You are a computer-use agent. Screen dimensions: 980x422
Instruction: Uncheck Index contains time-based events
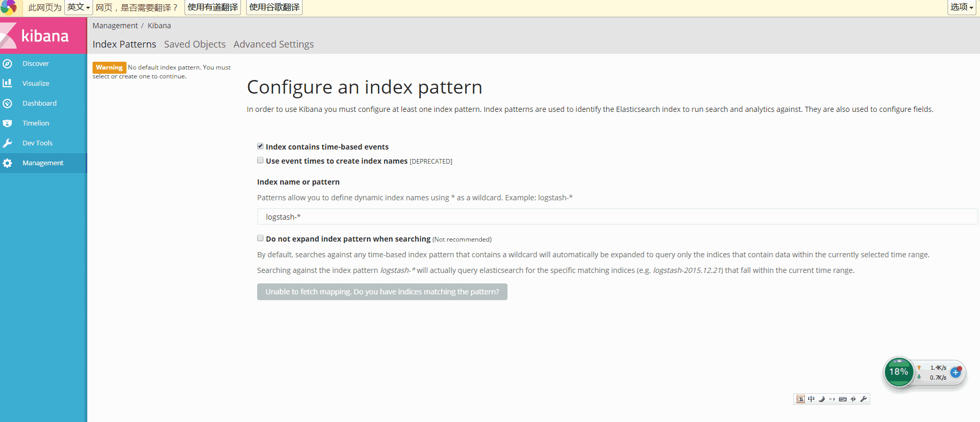click(x=260, y=146)
